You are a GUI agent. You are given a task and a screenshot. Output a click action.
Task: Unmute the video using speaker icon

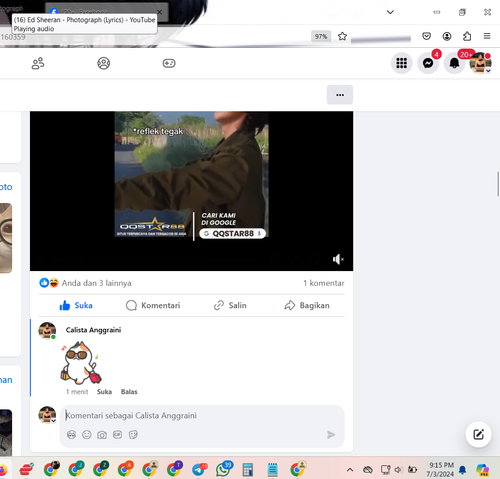(338, 259)
